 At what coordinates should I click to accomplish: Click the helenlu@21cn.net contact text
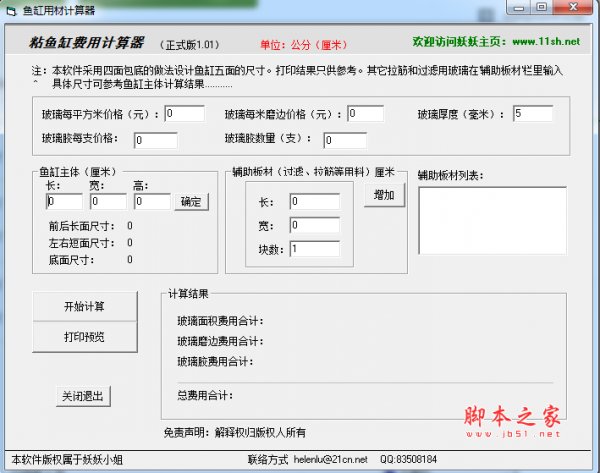(331, 459)
